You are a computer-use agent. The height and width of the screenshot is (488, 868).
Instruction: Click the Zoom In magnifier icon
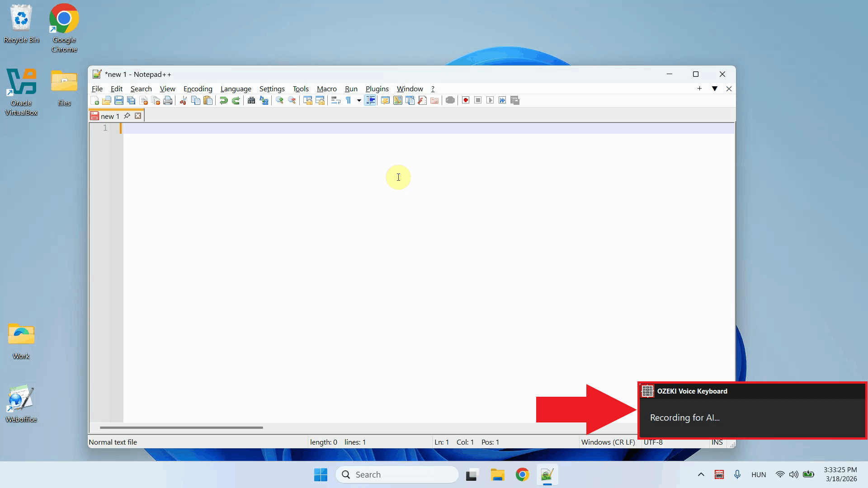click(x=279, y=100)
